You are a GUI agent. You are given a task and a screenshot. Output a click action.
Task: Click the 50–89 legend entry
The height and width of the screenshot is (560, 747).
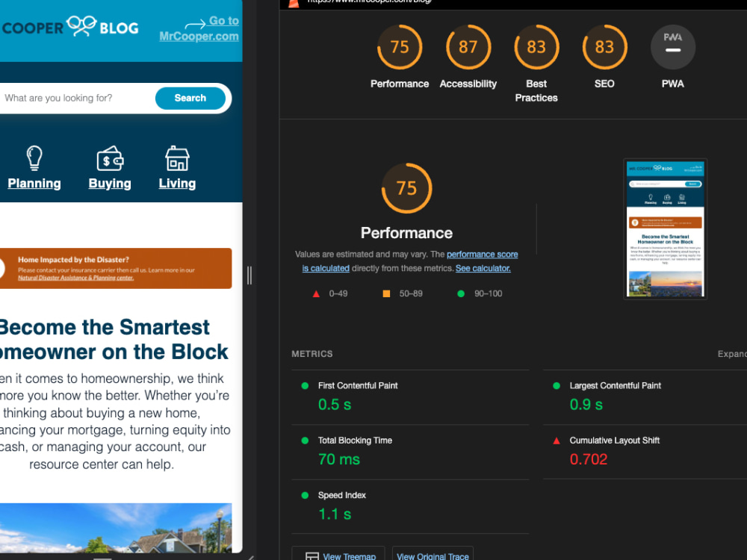(x=403, y=293)
